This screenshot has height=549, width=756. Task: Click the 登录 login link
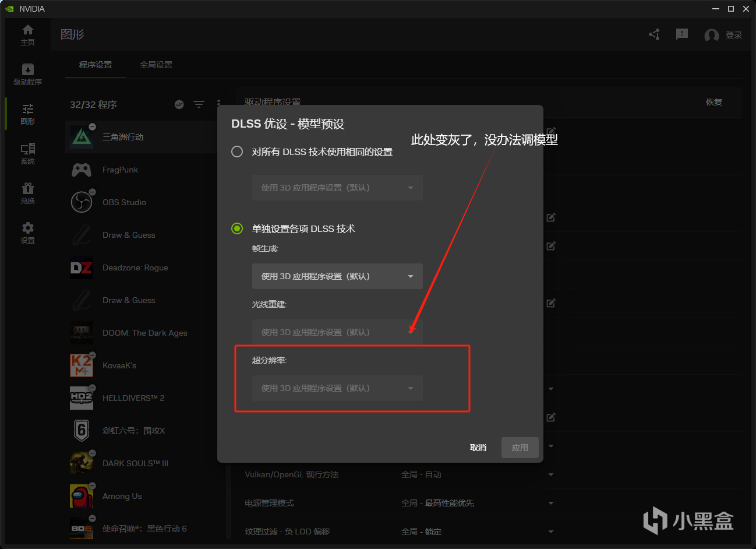734,35
